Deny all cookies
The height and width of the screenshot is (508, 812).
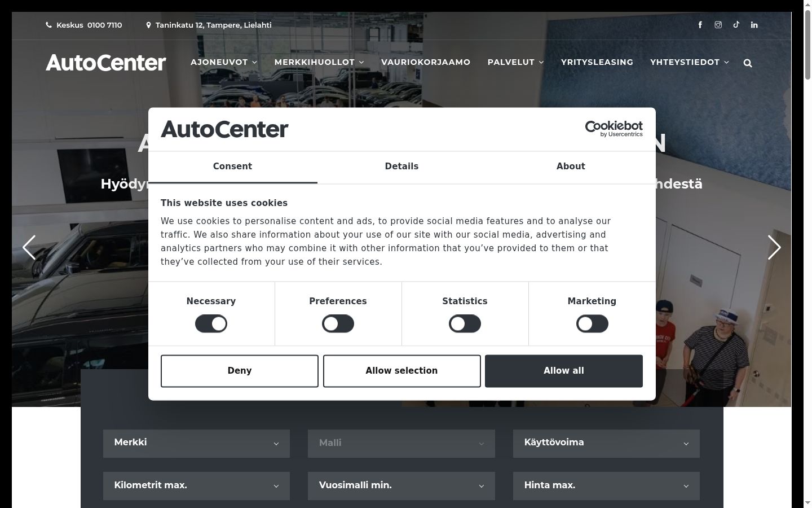240,371
